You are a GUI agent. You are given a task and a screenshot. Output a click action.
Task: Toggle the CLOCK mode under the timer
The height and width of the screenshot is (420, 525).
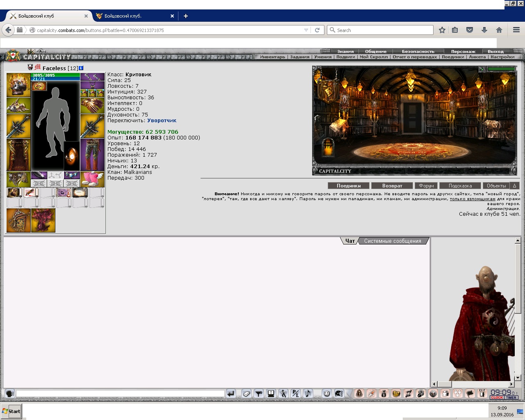pos(497,397)
